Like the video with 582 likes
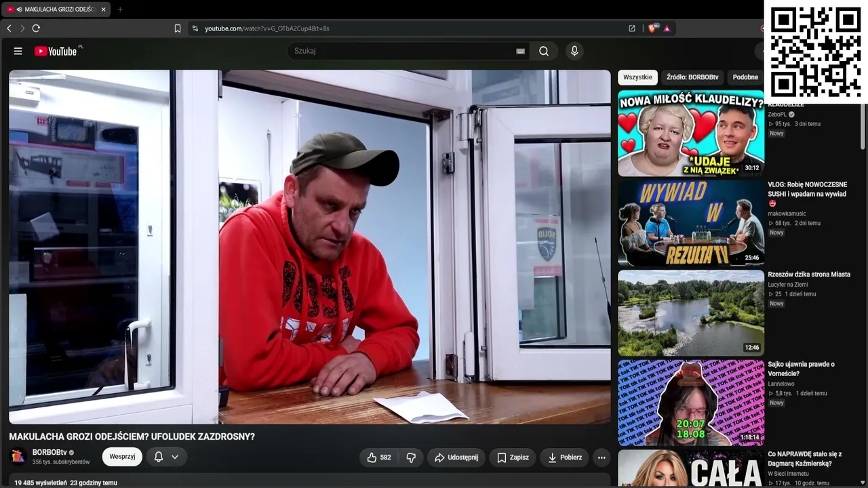This screenshot has height=488, width=868. click(x=379, y=457)
